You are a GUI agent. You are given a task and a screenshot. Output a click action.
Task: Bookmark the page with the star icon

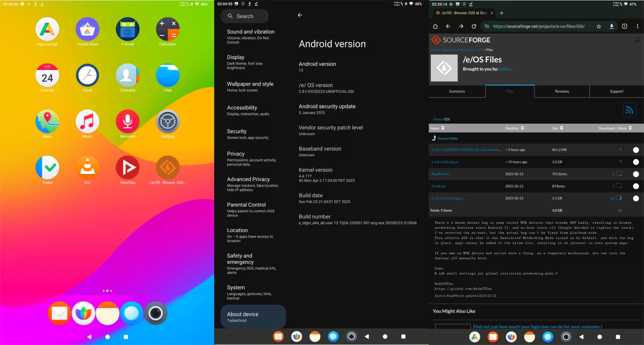tap(599, 26)
